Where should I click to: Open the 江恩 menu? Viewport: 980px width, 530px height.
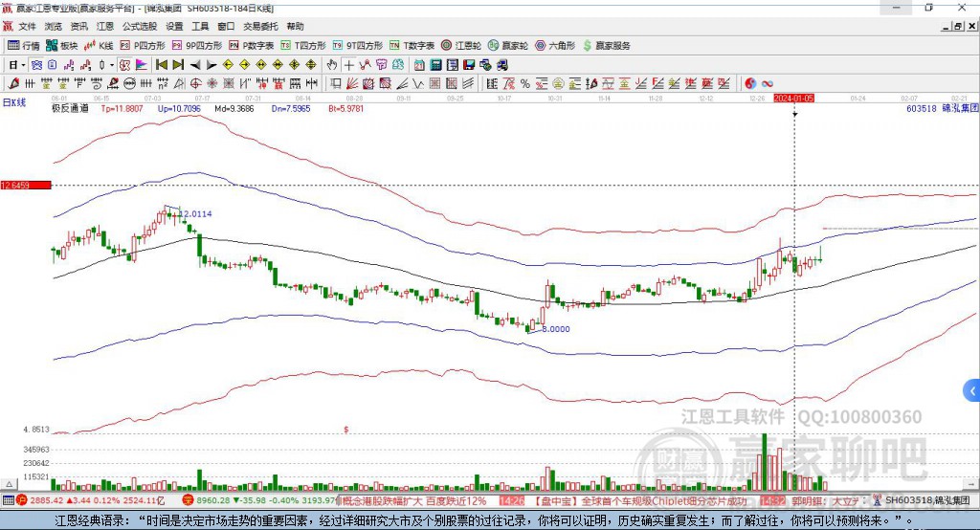(105, 26)
